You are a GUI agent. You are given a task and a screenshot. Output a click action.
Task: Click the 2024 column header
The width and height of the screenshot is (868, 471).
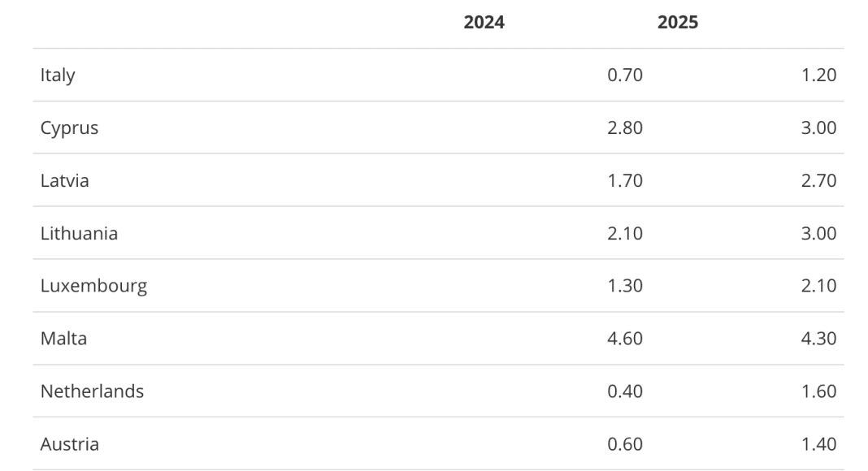[x=484, y=23]
